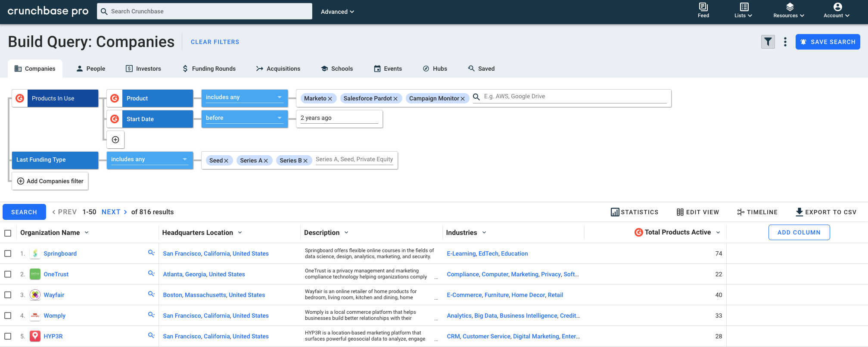Expand Headquarters Location column menu
868x347 pixels.
240,233
